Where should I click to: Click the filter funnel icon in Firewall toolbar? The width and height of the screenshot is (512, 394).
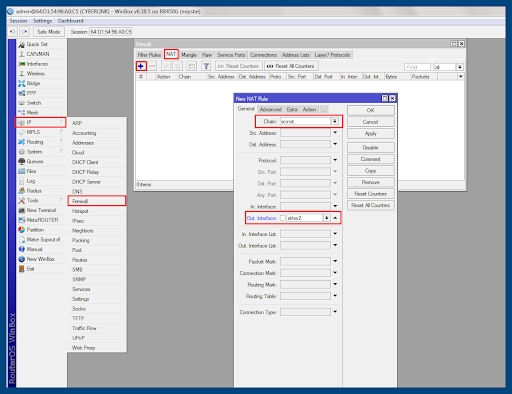tap(206, 66)
